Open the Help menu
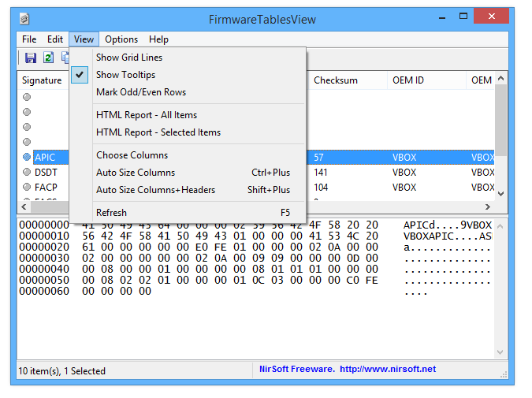Viewport: 532px width, 398px height. point(158,39)
